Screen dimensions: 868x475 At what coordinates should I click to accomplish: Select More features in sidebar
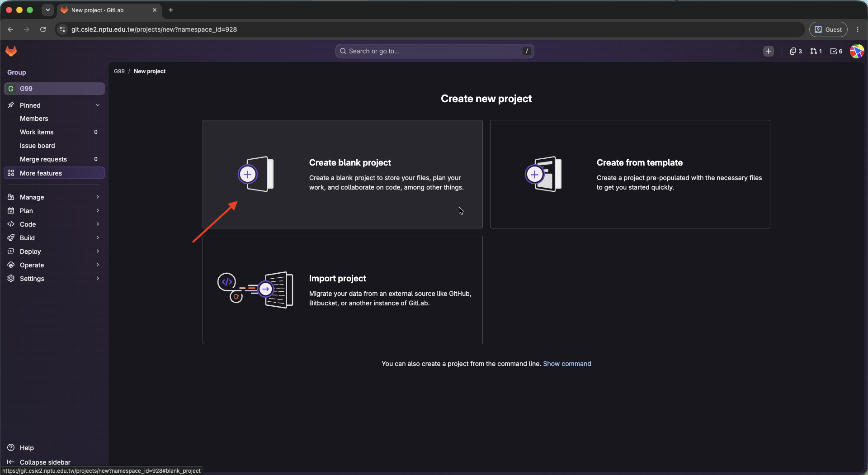[x=54, y=173]
